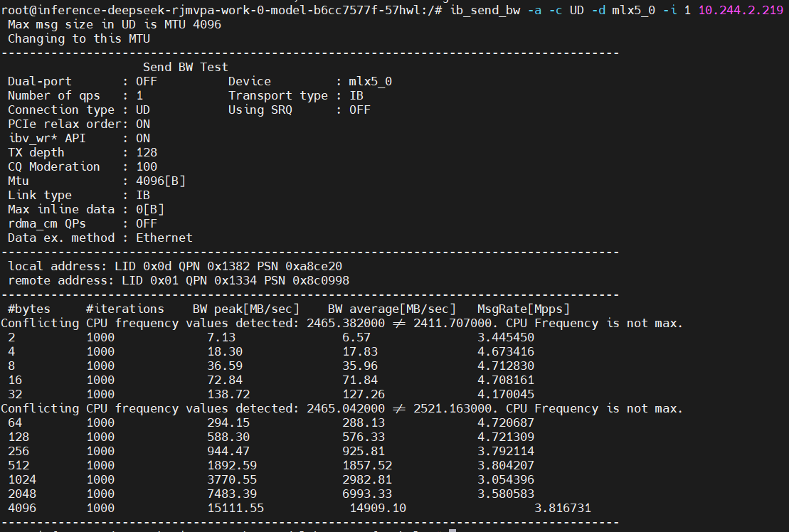Click message rate "4.720687" in the 64 row
The image size is (789, 532).
tap(506, 422)
